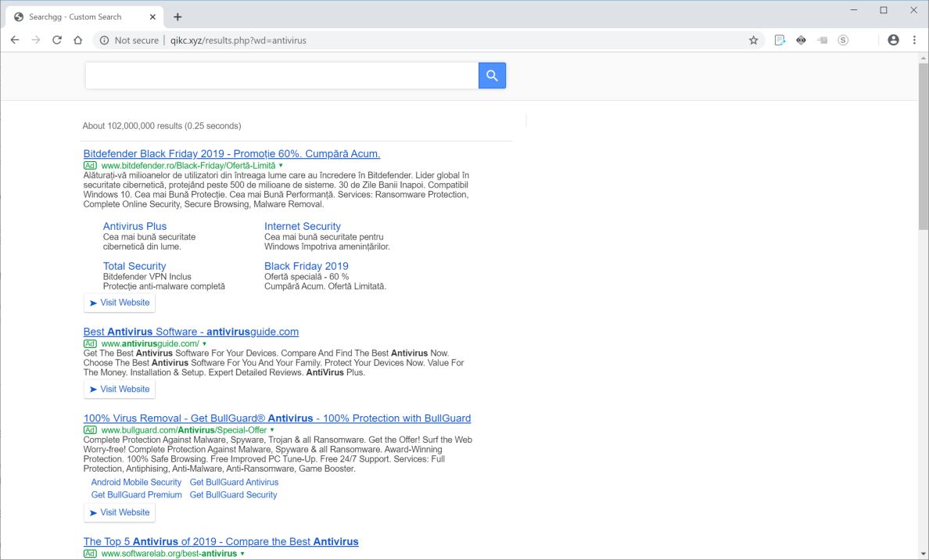Click the scrollbar down arrow
Viewport: 929px width, 560px height.
[x=923, y=554]
